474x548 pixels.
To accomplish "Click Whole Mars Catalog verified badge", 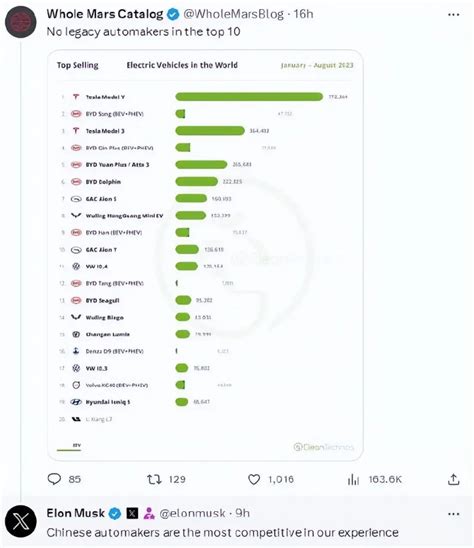I will coord(173,14).
